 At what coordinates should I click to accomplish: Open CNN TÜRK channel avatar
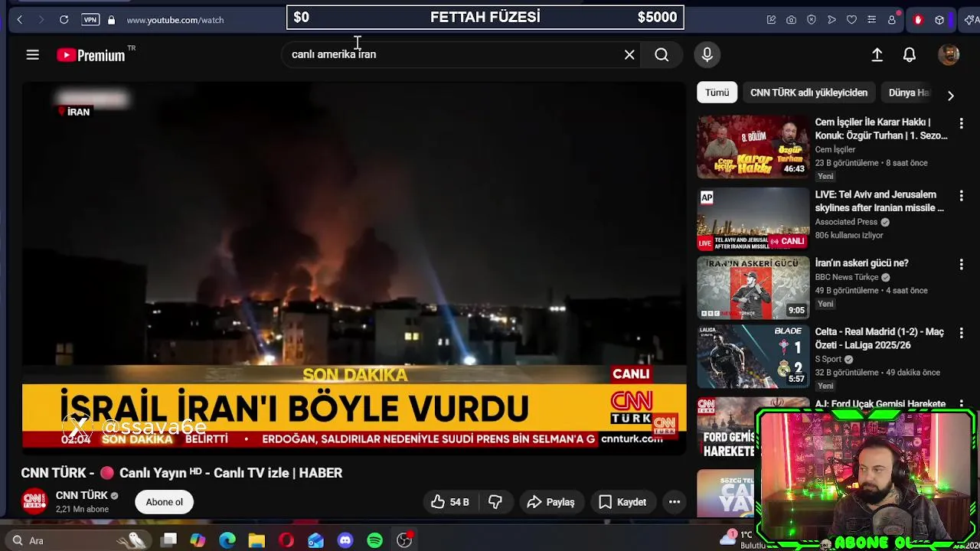click(x=34, y=501)
